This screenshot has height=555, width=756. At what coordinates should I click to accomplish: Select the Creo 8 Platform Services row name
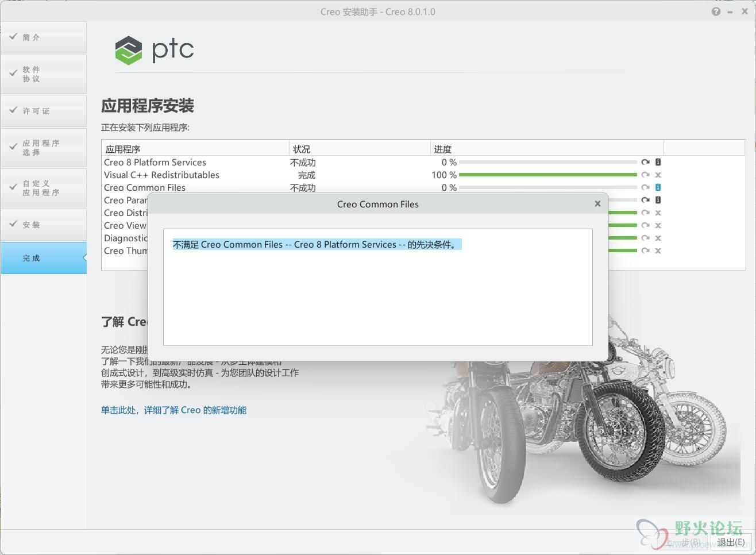tap(155, 163)
